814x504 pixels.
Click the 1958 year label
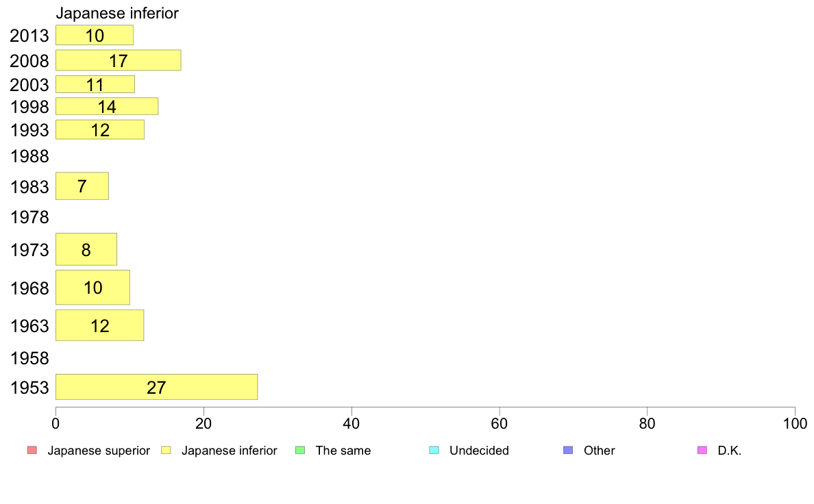tap(29, 358)
